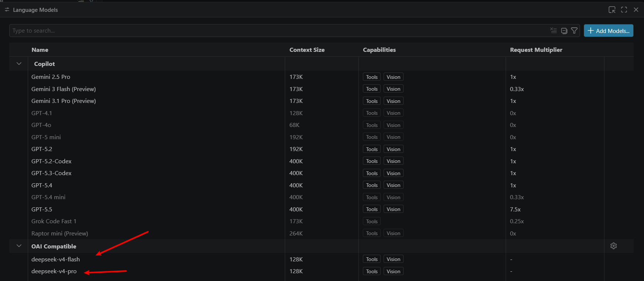Click the Vision badge for GPT-4o
Screen dimensions: 644x281
394,125
